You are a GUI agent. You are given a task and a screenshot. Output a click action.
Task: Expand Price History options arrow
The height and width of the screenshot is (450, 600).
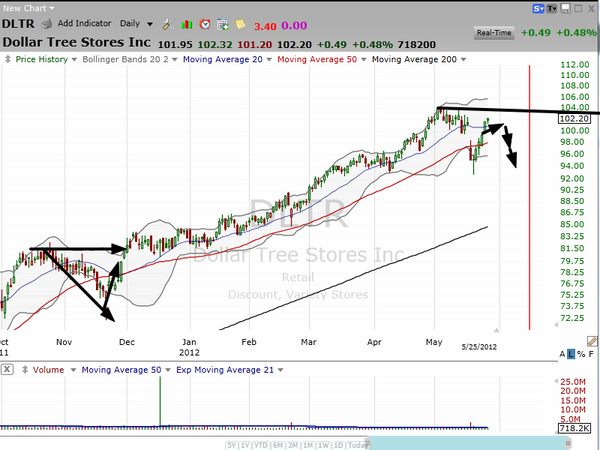[74, 60]
